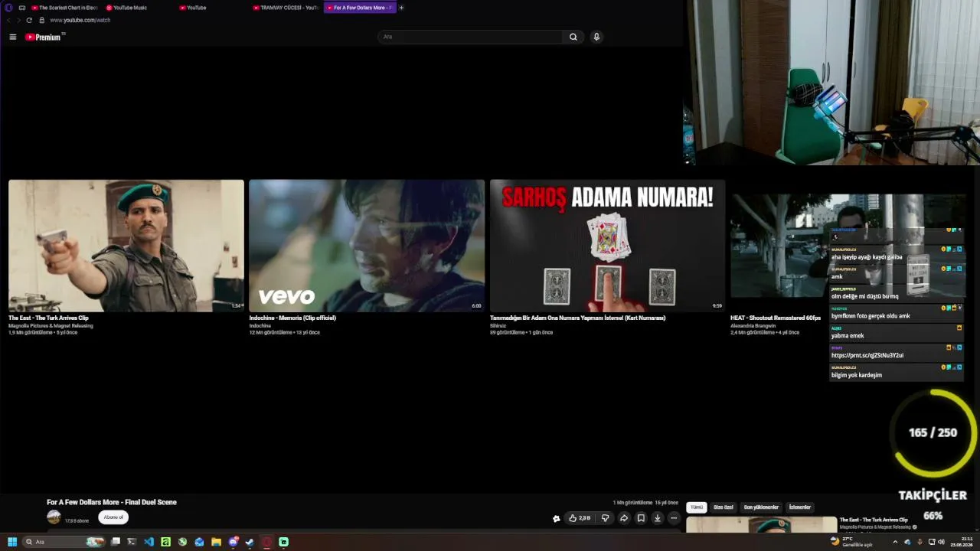980x551 pixels.
Task: Open the YouTube hamburger guide menu
Action: point(12,37)
